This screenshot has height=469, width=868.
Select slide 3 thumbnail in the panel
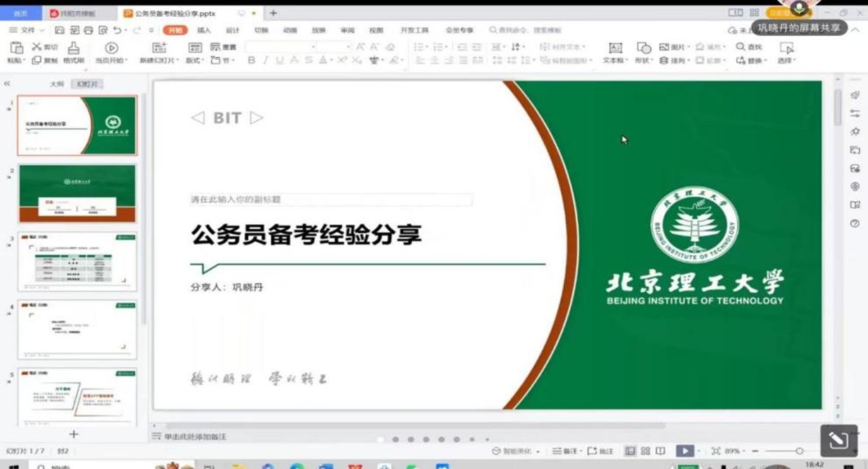77,261
